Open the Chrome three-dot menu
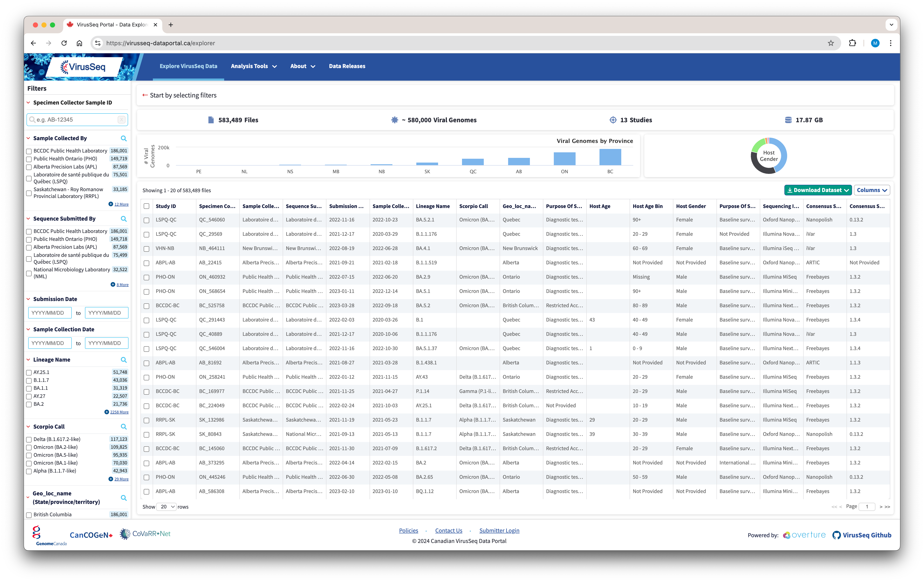This screenshot has width=924, height=582. tap(891, 43)
